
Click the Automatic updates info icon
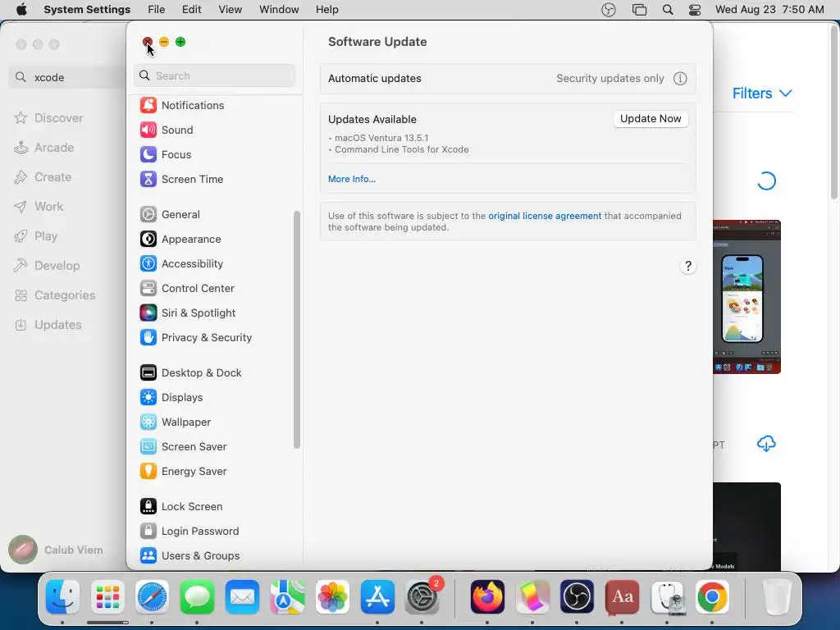tap(680, 79)
